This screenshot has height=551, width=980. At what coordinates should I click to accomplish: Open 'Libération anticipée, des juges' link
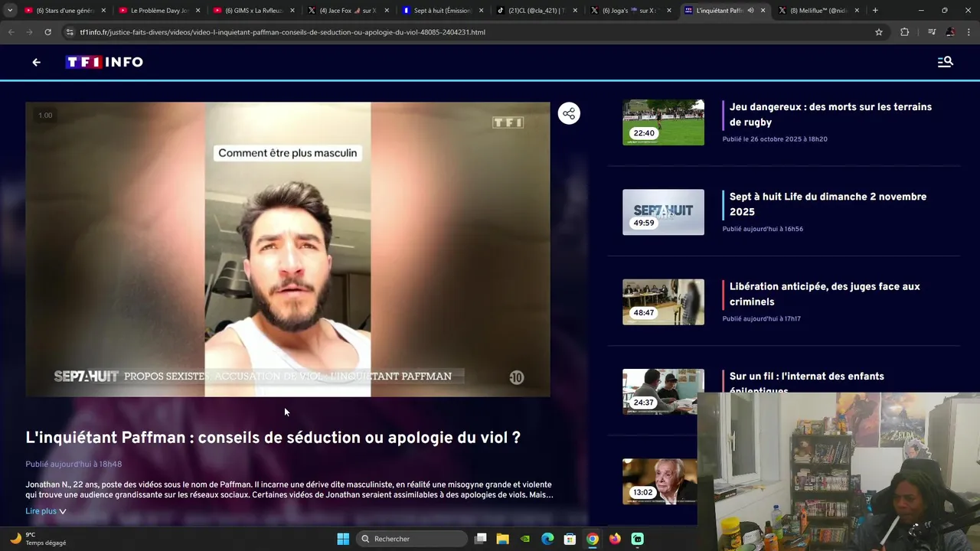(x=825, y=294)
